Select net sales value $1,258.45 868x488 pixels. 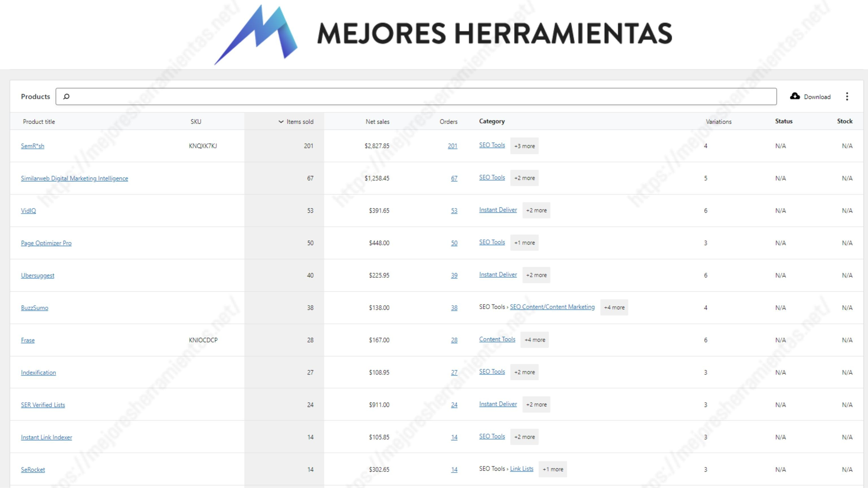pos(377,178)
